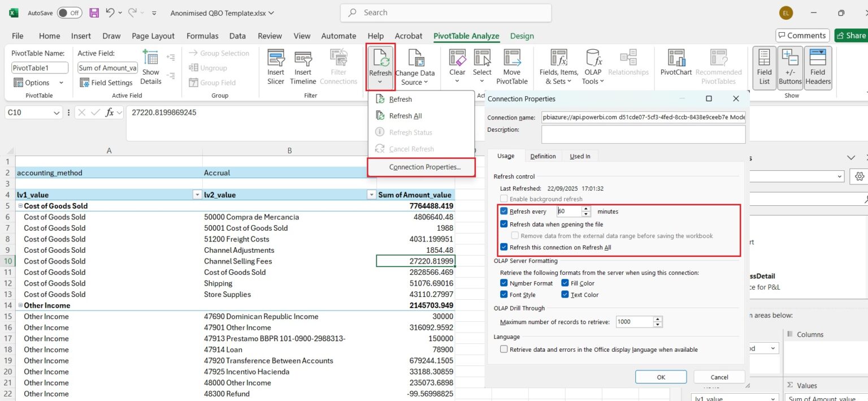The image size is (868, 401).
Task: Click the Share button
Action: click(851, 36)
